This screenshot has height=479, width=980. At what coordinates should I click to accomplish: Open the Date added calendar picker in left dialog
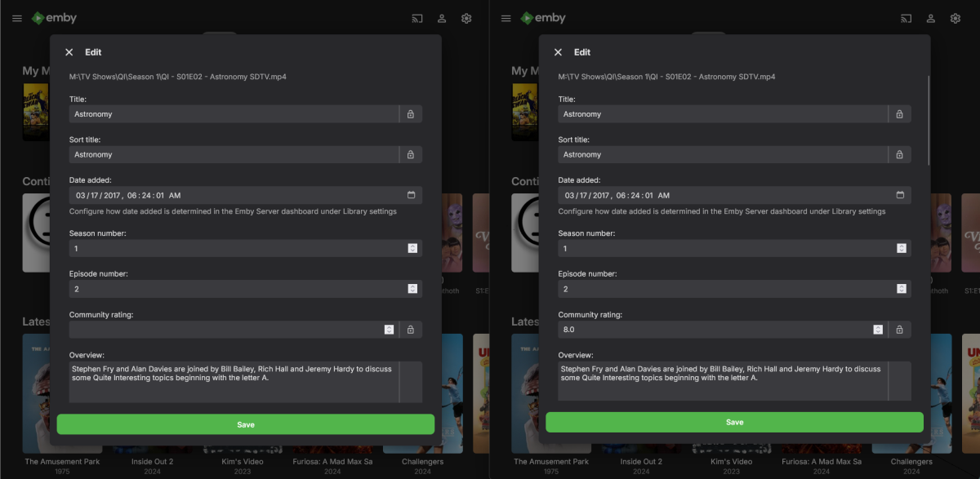[411, 195]
